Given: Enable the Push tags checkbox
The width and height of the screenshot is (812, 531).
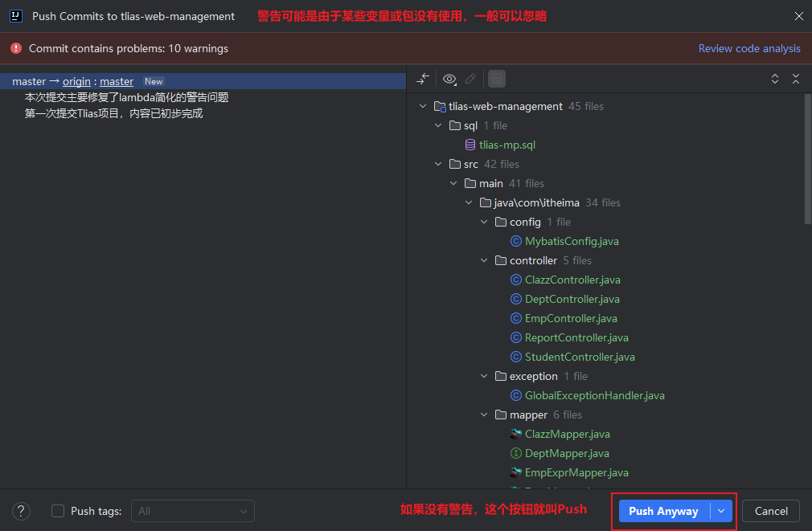Looking at the screenshot, I should tap(58, 512).
